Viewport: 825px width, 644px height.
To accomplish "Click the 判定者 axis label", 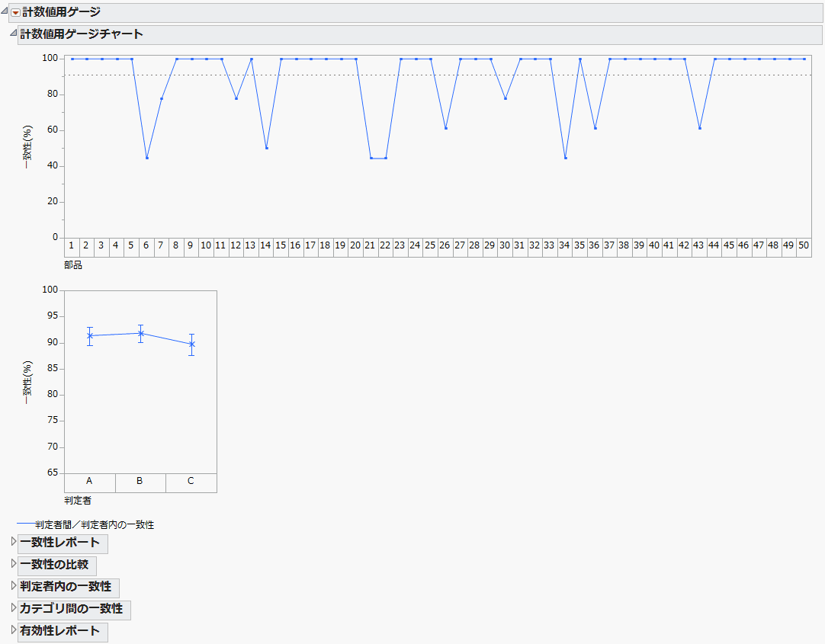I will 78,501.
